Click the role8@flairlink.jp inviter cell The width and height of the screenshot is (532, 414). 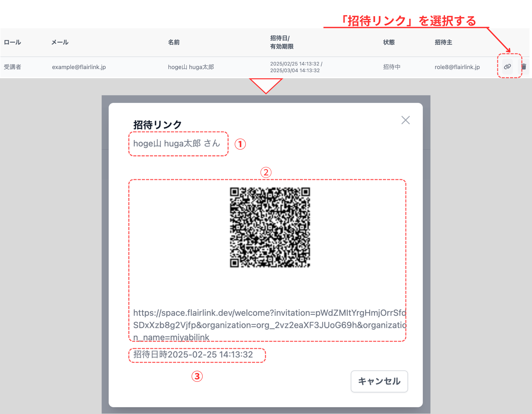point(457,67)
